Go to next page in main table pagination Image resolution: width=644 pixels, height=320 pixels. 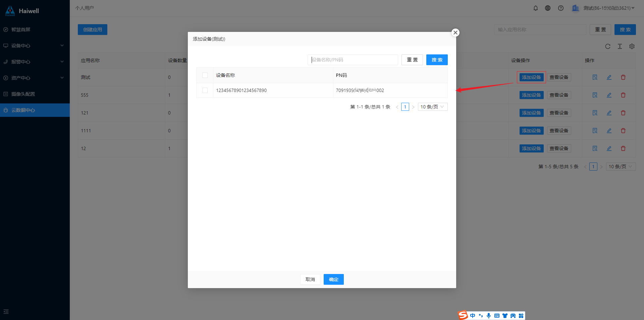coord(601,167)
